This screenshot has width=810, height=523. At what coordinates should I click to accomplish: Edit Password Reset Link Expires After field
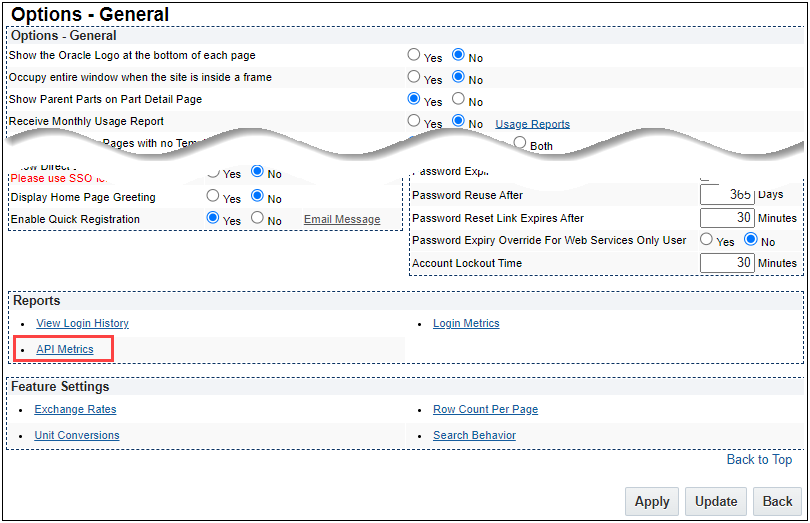tap(727, 218)
